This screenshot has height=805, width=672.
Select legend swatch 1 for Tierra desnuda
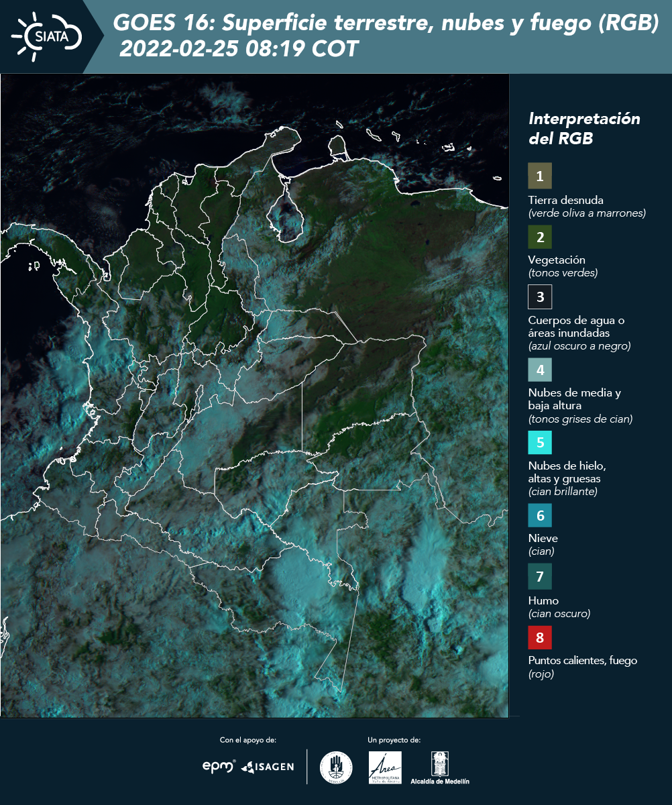[x=540, y=176]
